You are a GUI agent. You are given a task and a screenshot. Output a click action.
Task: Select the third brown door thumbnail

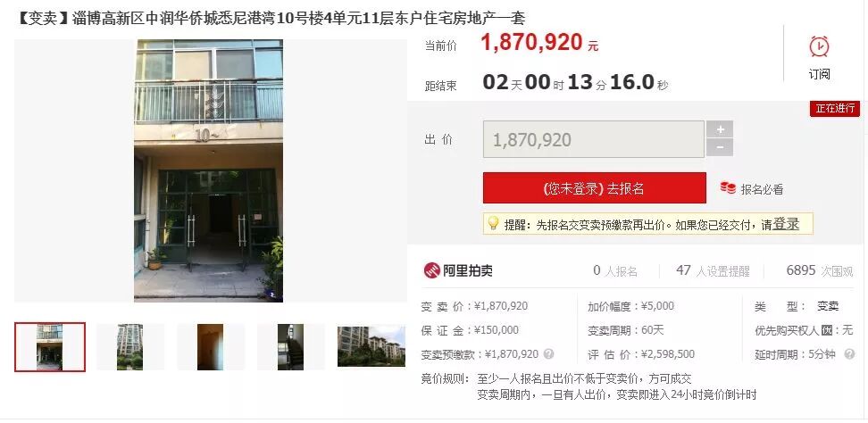coord(211,346)
